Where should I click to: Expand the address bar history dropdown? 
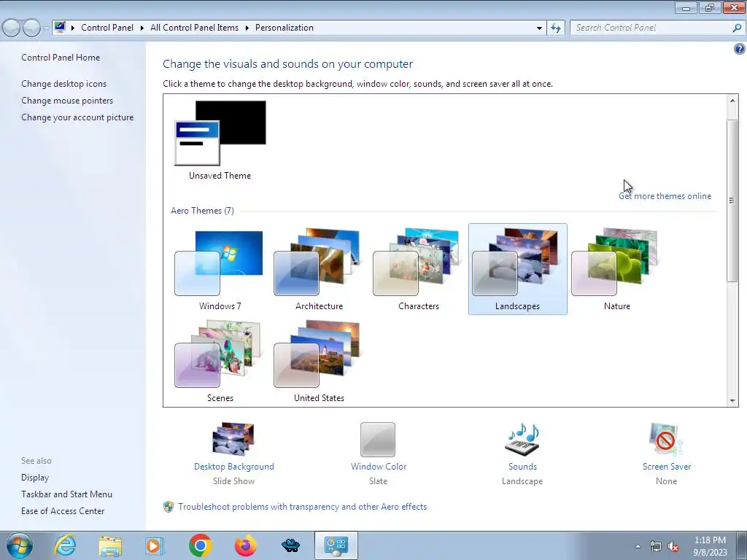[539, 28]
